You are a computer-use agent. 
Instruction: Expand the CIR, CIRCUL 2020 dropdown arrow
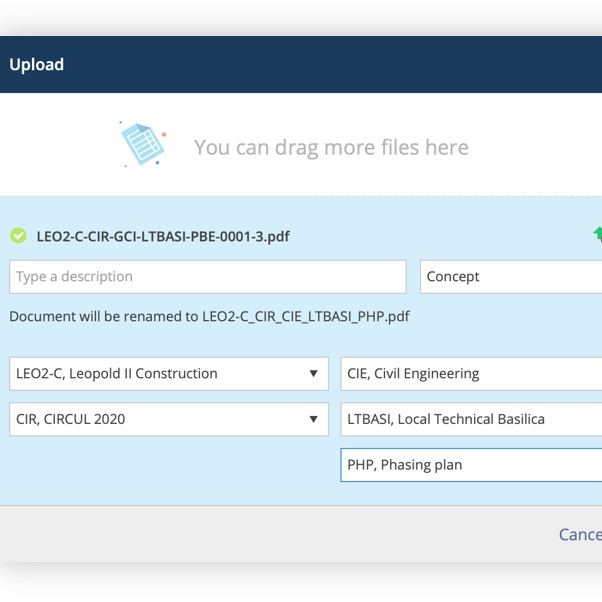pyautogui.click(x=313, y=419)
